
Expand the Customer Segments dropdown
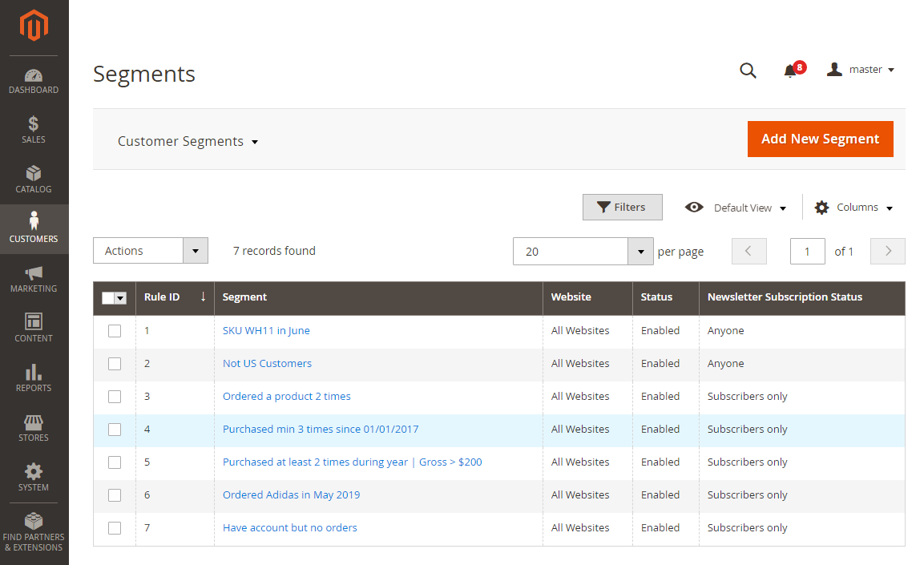pos(188,141)
